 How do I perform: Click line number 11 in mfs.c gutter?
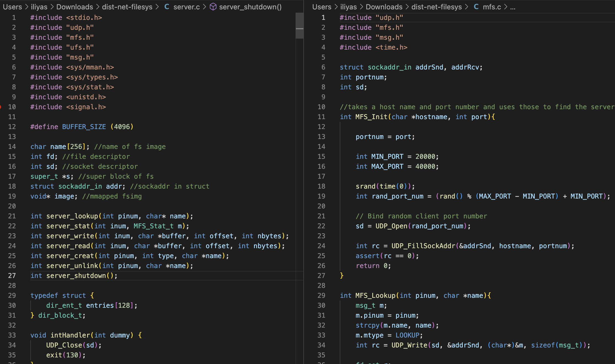[321, 117]
